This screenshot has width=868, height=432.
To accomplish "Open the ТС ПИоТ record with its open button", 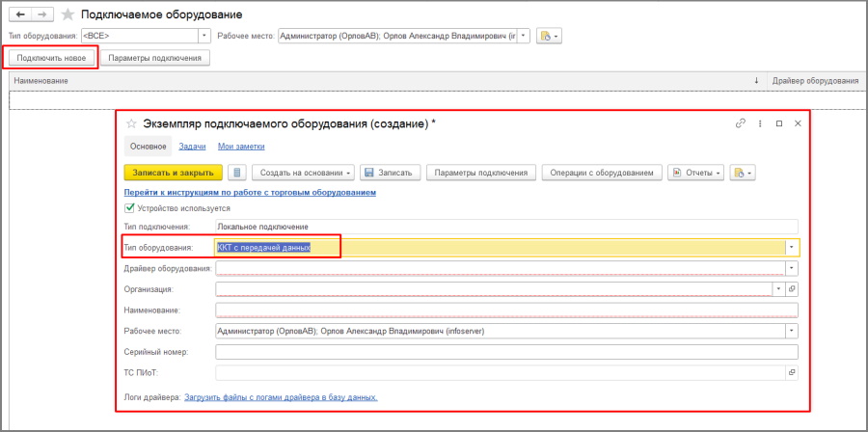I will (792, 373).
